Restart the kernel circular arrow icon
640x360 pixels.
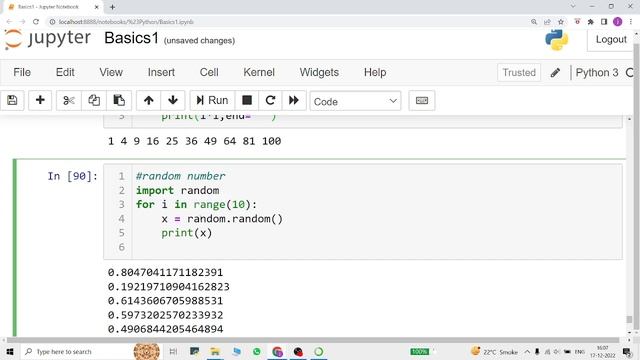pos(270,100)
